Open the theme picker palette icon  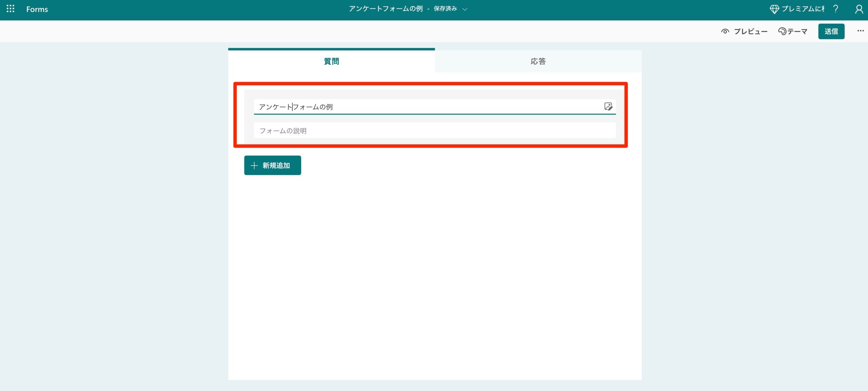(x=782, y=31)
